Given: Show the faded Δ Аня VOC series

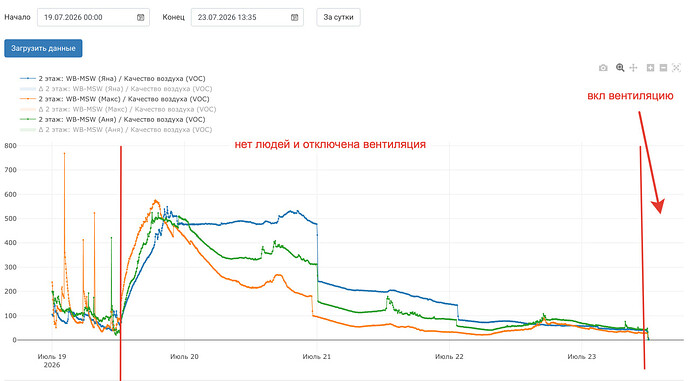Looking at the screenshot, I should [116, 130].
